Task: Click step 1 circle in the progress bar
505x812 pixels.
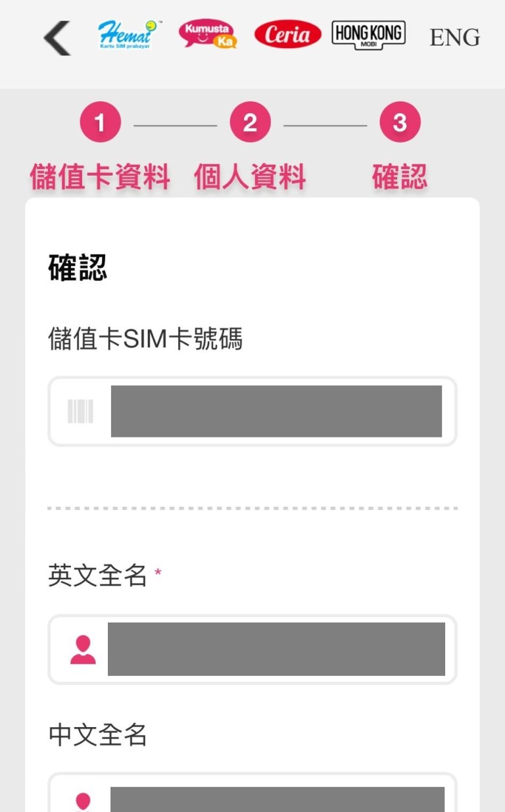Action: click(100, 121)
